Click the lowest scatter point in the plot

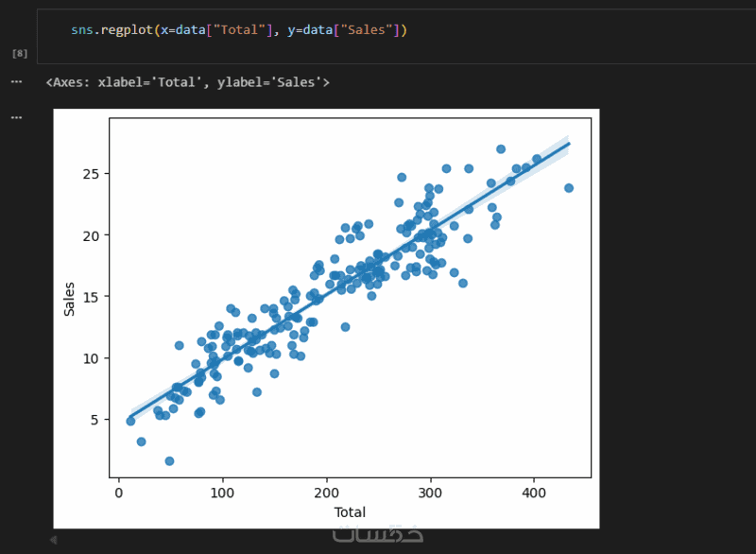point(169,461)
